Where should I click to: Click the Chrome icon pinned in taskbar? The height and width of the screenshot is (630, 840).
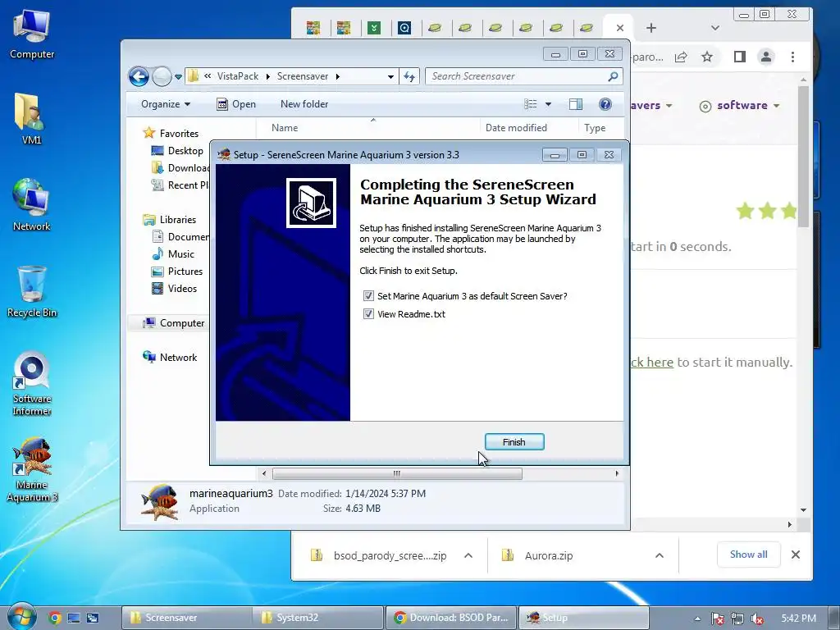coord(55,618)
